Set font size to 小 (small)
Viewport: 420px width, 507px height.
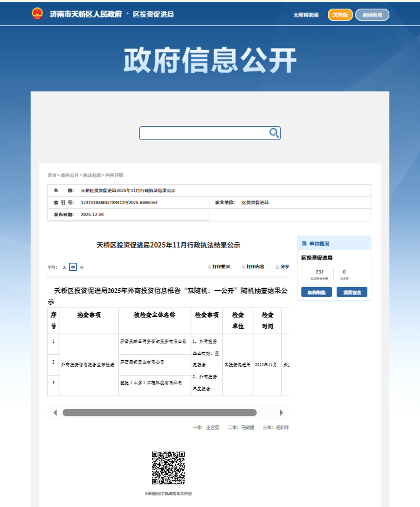(x=81, y=267)
